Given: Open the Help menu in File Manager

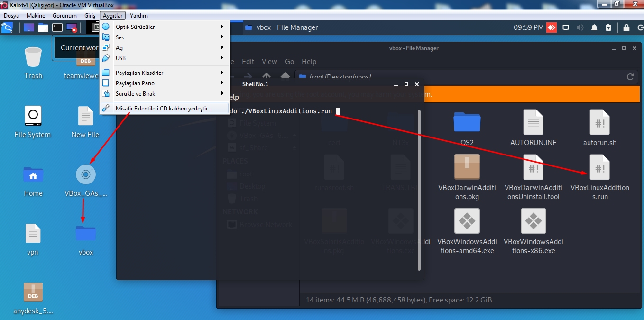Looking at the screenshot, I should click(309, 62).
